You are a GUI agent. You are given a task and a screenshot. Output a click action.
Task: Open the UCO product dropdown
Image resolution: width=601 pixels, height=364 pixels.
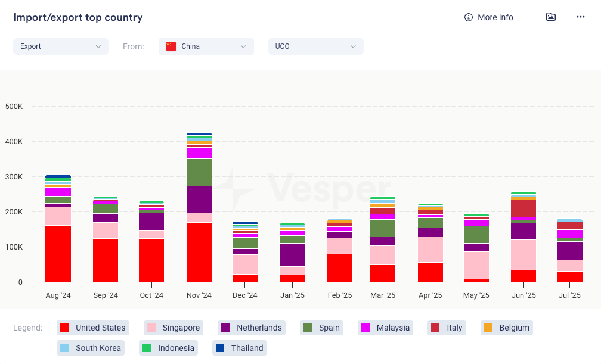[316, 46]
